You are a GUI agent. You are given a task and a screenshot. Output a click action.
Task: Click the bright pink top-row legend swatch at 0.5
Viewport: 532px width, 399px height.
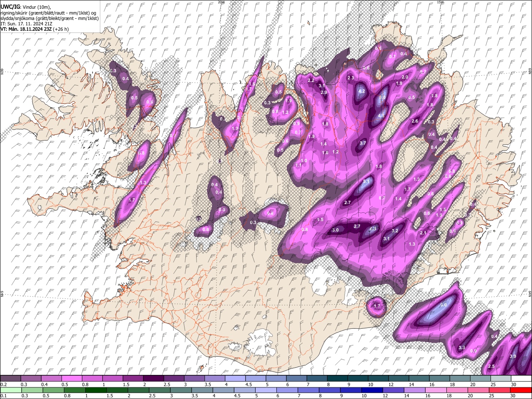[x=71, y=378]
